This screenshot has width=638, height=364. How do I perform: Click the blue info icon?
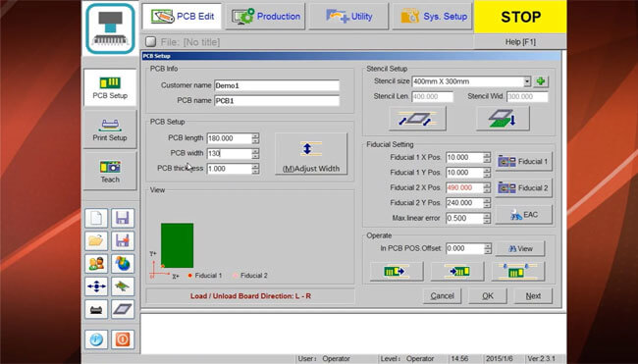point(96,339)
